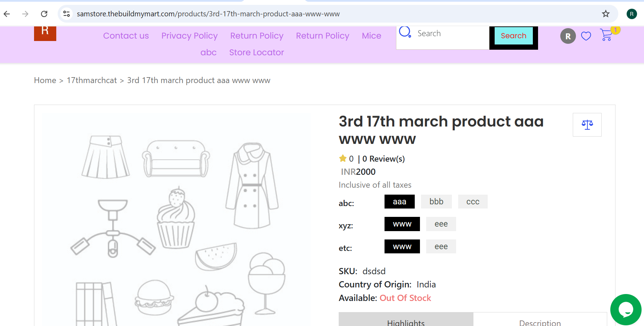Choose eee option for xyz
This screenshot has width=644, height=326.
441,224
